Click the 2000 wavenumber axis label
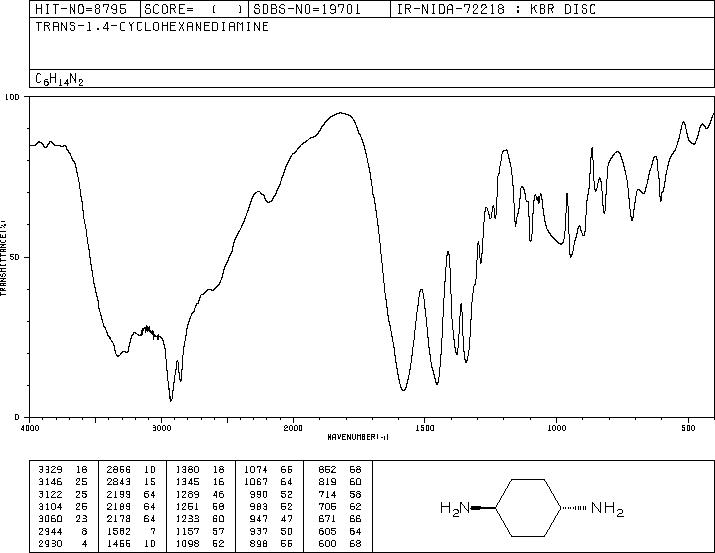The image size is (715, 553). point(293,428)
